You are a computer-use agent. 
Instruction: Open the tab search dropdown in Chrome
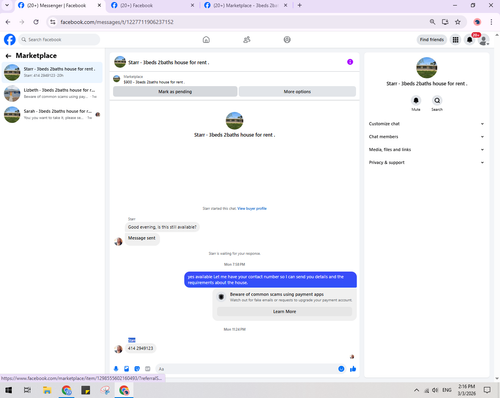(7, 5)
